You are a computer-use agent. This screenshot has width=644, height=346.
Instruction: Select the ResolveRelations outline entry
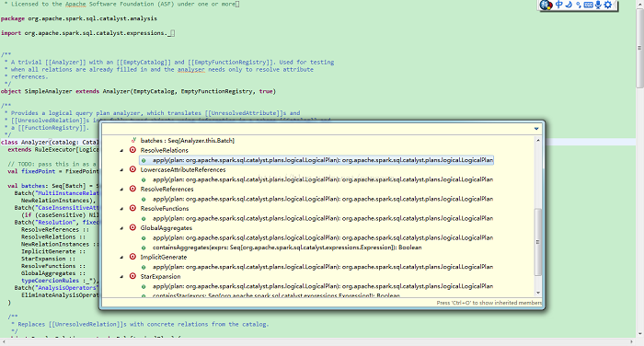(x=165, y=150)
